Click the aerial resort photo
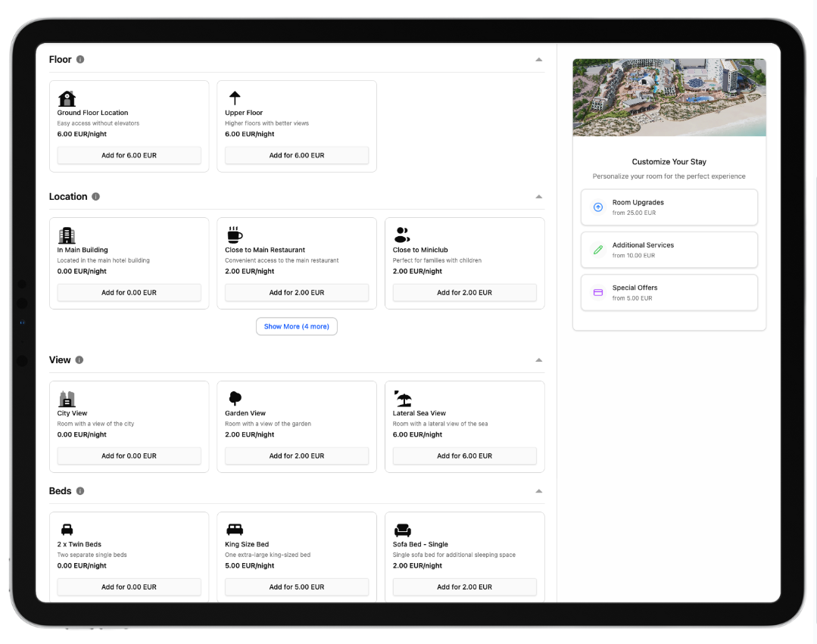Screen dimensions: 817x644 pyautogui.click(x=669, y=98)
